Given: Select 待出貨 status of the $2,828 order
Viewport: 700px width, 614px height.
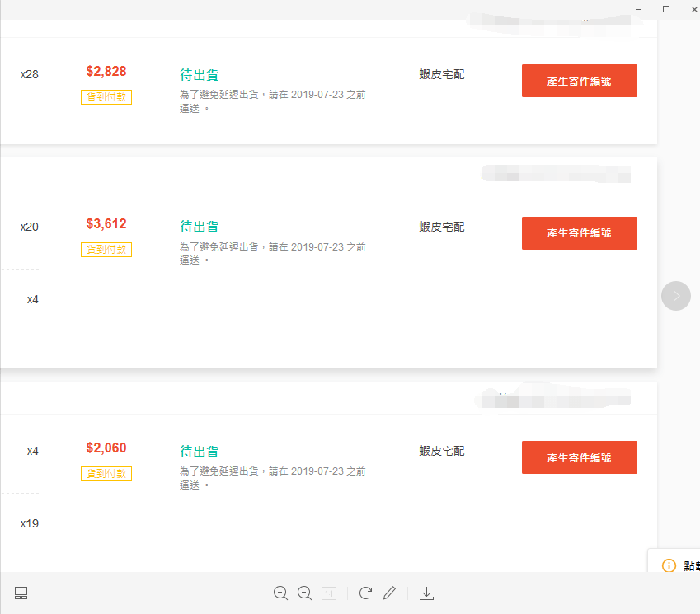Looking at the screenshot, I should coord(200,75).
